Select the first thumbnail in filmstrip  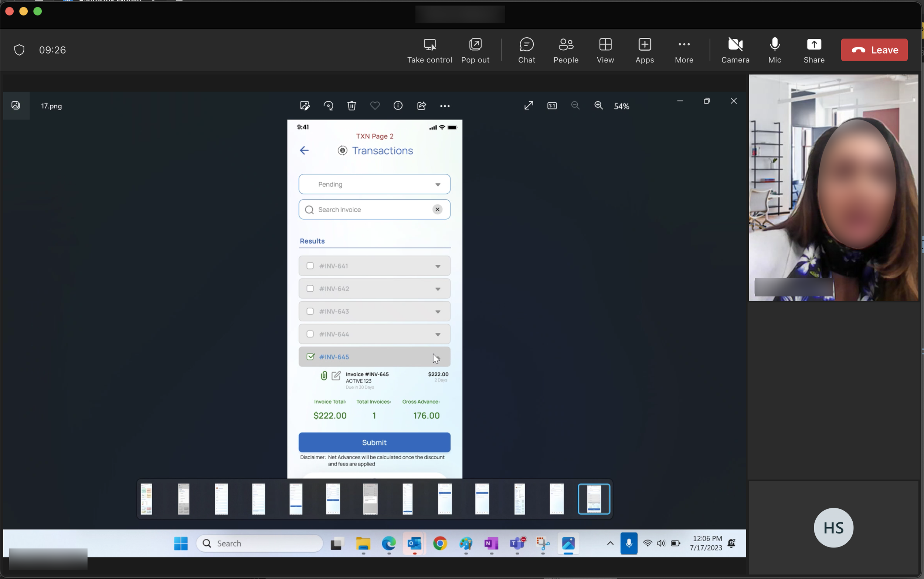pyautogui.click(x=147, y=498)
